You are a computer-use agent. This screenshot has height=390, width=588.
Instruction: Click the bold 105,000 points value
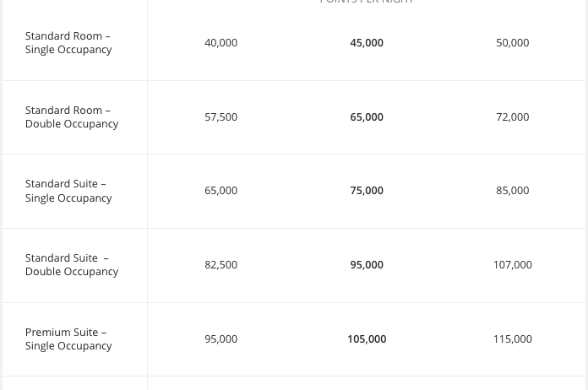367,339
